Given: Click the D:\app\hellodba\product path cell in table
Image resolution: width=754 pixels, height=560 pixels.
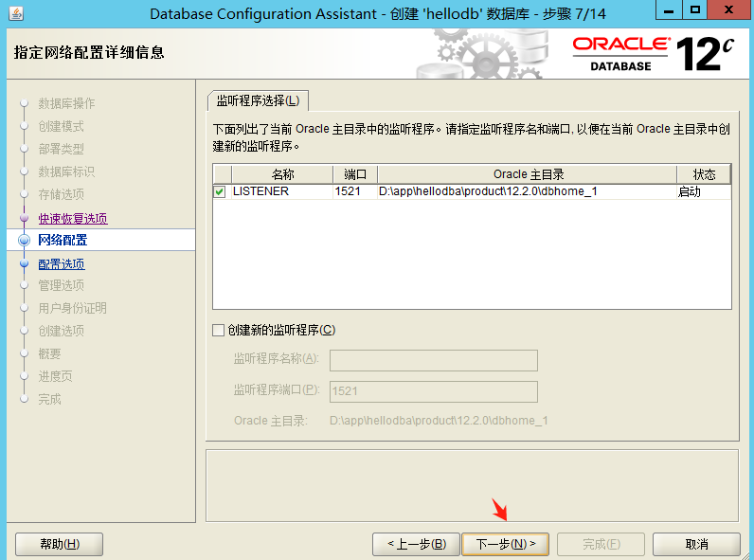Looking at the screenshot, I should (x=528, y=191).
